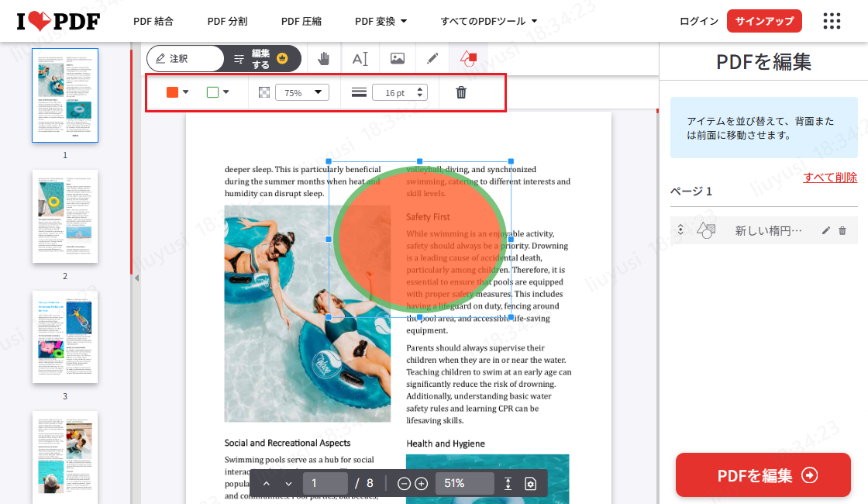Open page 2 thumbnail
This screenshot has height=504, width=868.
tap(65, 216)
